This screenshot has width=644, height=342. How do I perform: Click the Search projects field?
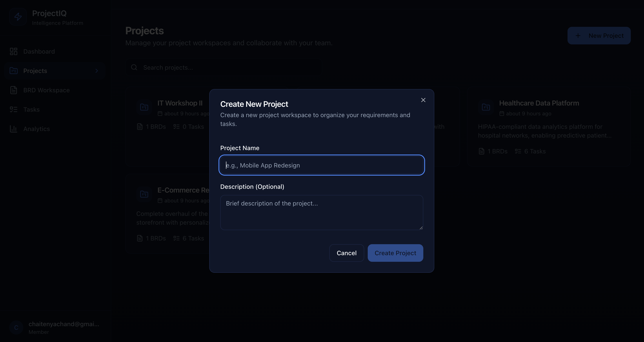tap(225, 67)
